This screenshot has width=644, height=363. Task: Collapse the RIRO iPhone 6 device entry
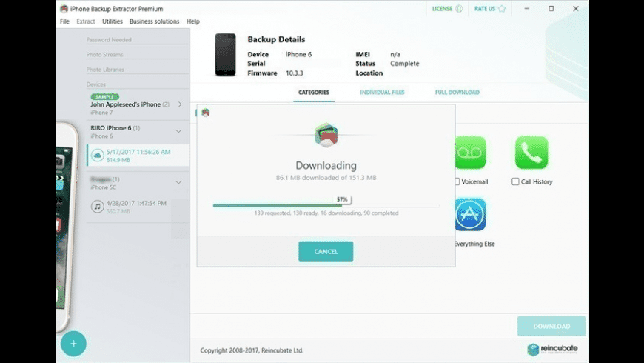point(178,131)
